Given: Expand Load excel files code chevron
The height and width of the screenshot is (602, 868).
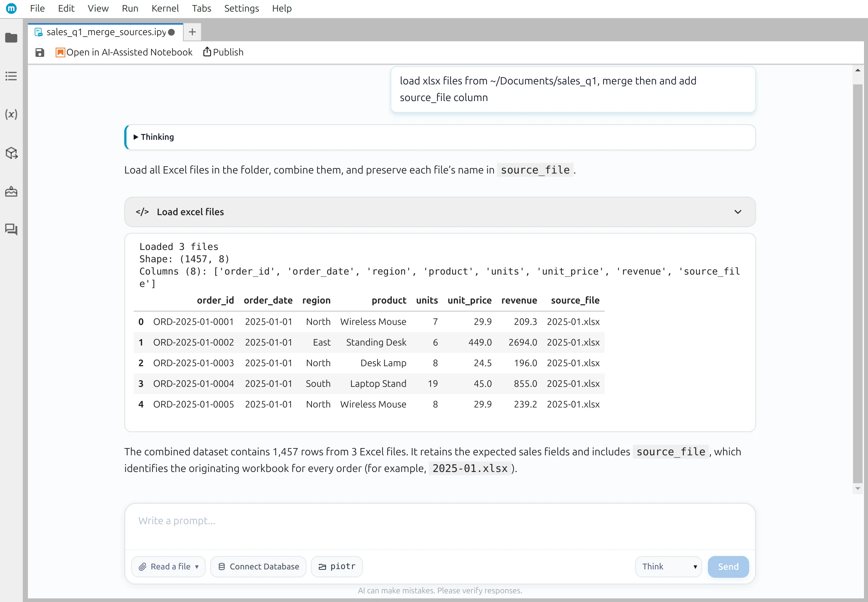Looking at the screenshot, I should [x=738, y=212].
